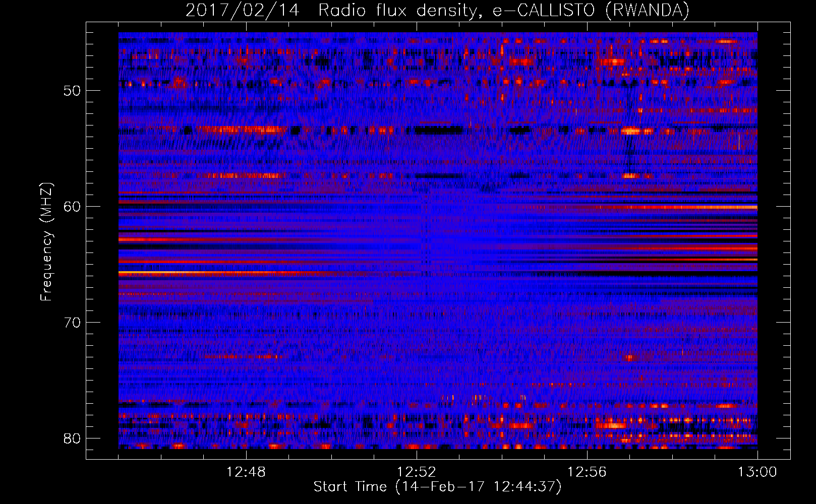Click the 50 frequency tick label
Image resolution: width=816 pixels, height=504 pixels.
point(73,91)
